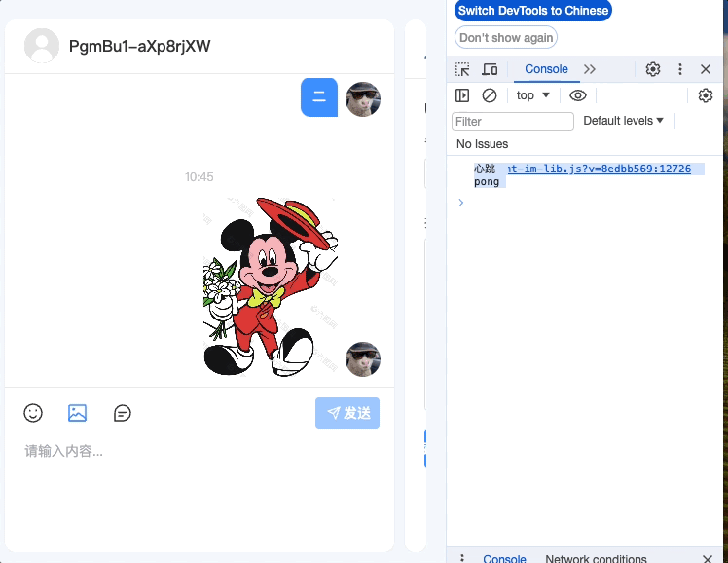Close the bottom drawer X button
Viewport: 728px width, 563px height.
[708, 558]
